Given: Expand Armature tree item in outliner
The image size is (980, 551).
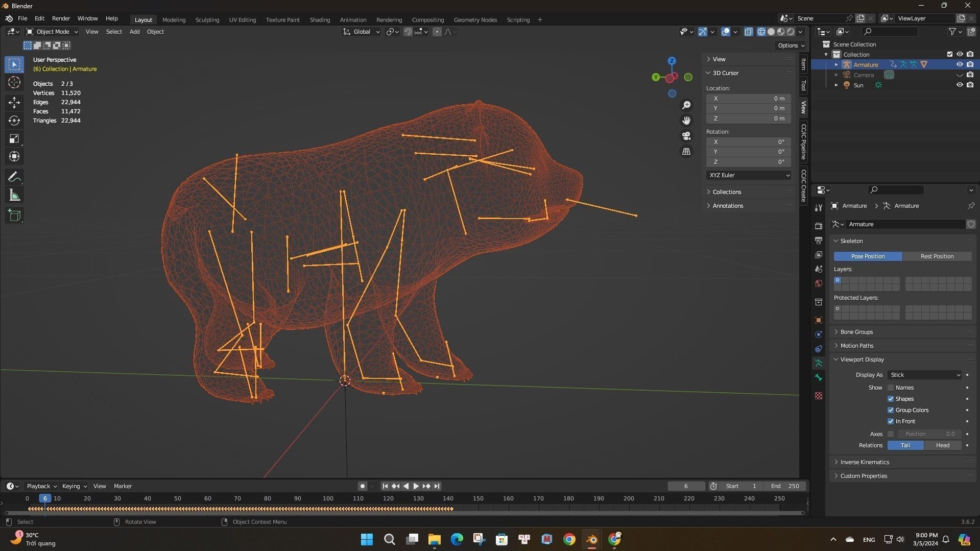Looking at the screenshot, I should pyautogui.click(x=836, y=64).
